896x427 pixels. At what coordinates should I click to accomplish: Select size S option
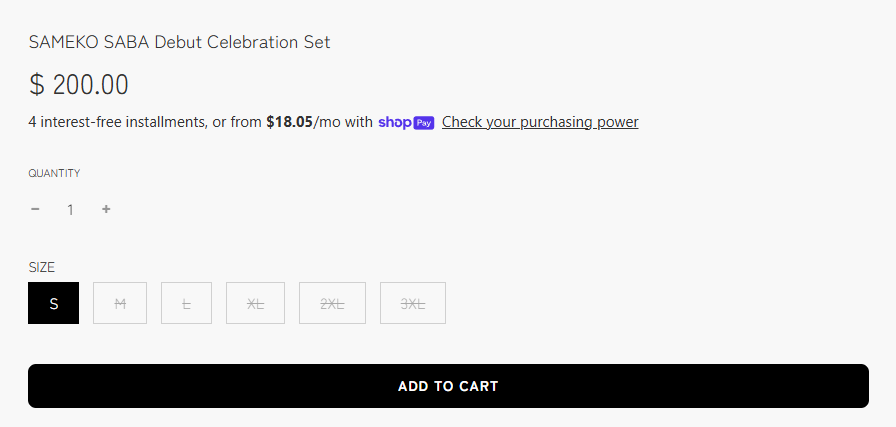54,303
